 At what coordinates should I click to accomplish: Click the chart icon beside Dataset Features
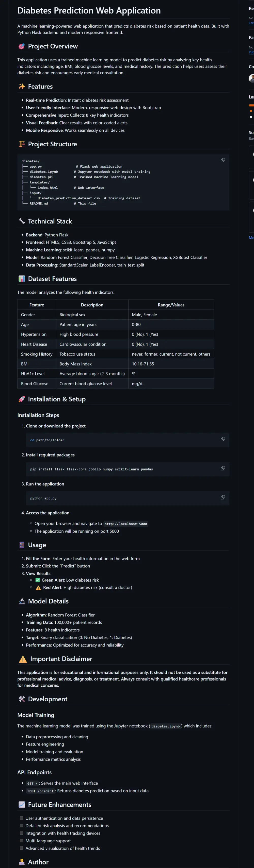22,279
